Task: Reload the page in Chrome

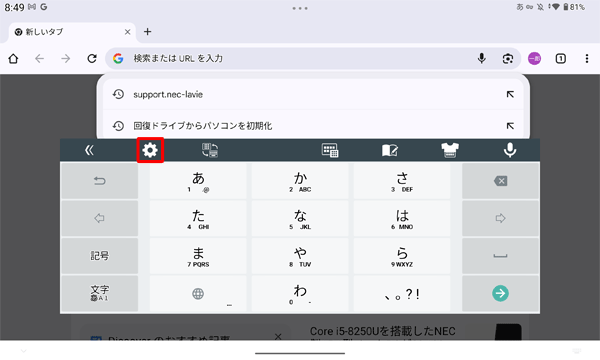Action: click(92, 59)
